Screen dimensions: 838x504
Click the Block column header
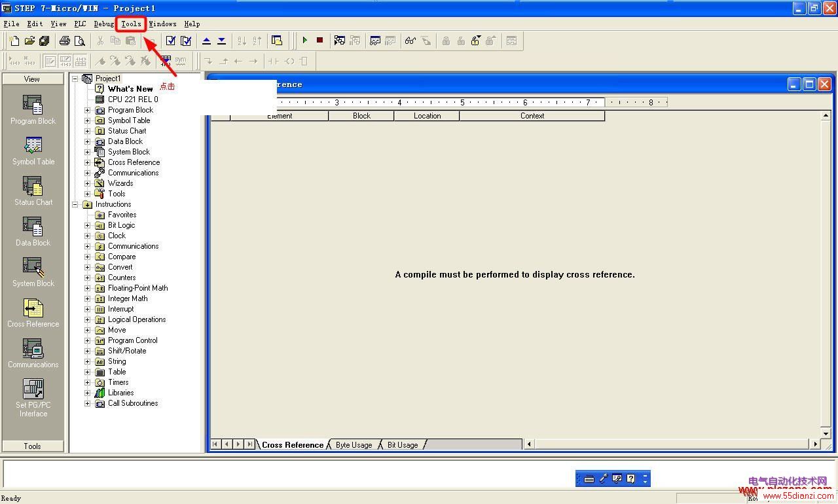[361, 116]
